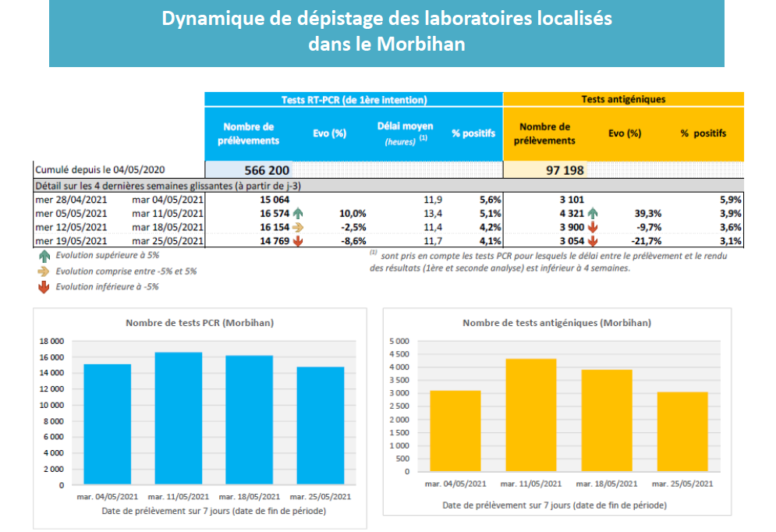Select the Tests RT-PCR header section

pyautogui.click(x=353, y=100)
